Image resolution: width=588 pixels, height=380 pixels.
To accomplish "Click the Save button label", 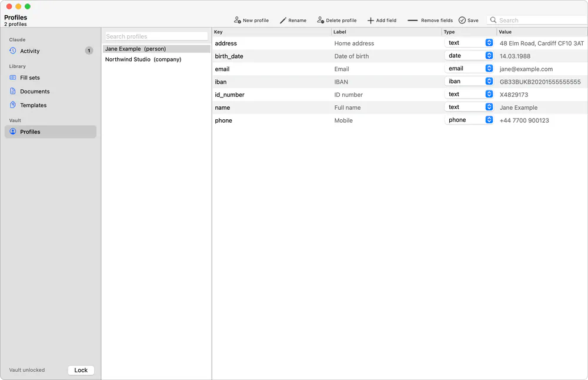I will [473, 20].
